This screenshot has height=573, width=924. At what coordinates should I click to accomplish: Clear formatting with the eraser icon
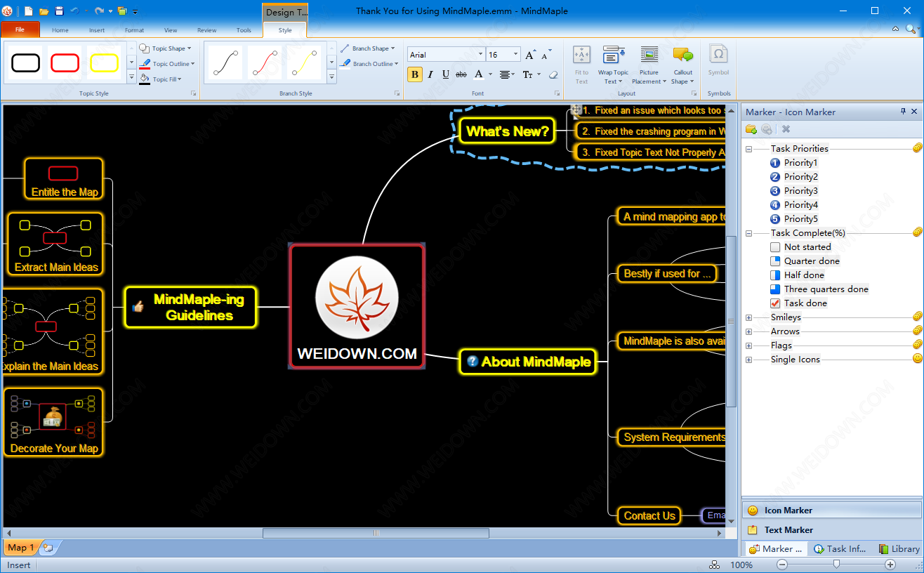pos(553,74)
